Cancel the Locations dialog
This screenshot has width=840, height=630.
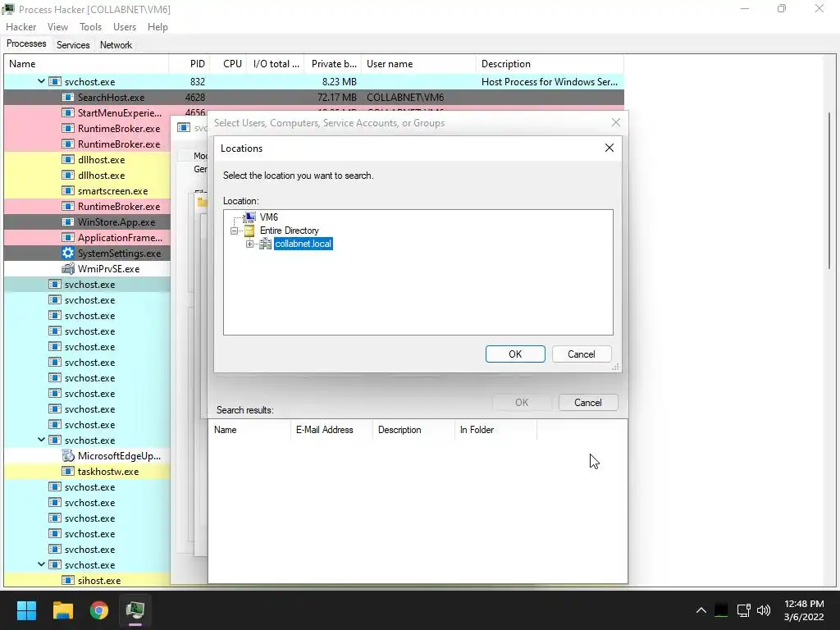pos(582,354)
